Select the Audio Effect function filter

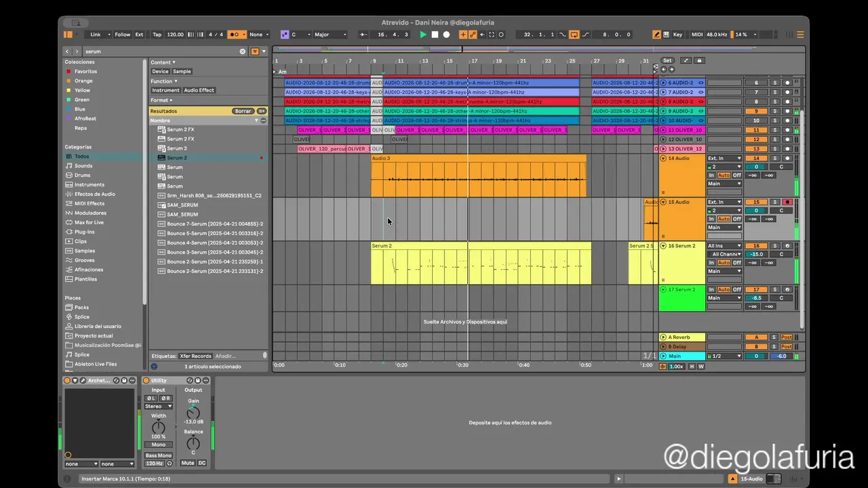[199, 90]
